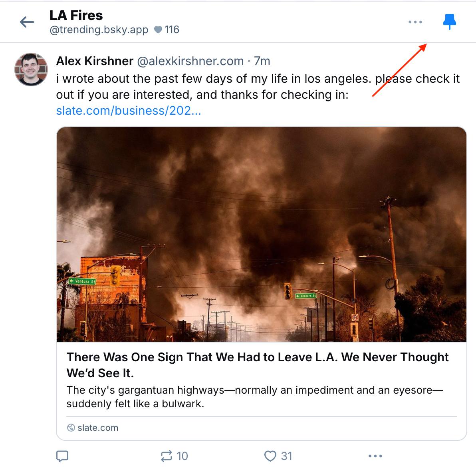Repost the post using the arrows icon
The image size is (476, 474).
pos(167,456)
